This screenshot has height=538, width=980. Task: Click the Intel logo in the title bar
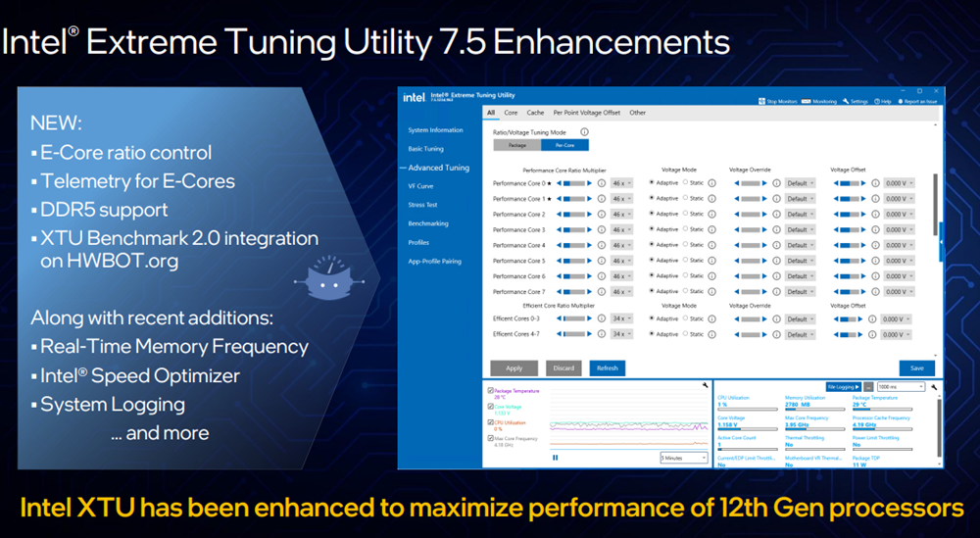coord(414,97)
